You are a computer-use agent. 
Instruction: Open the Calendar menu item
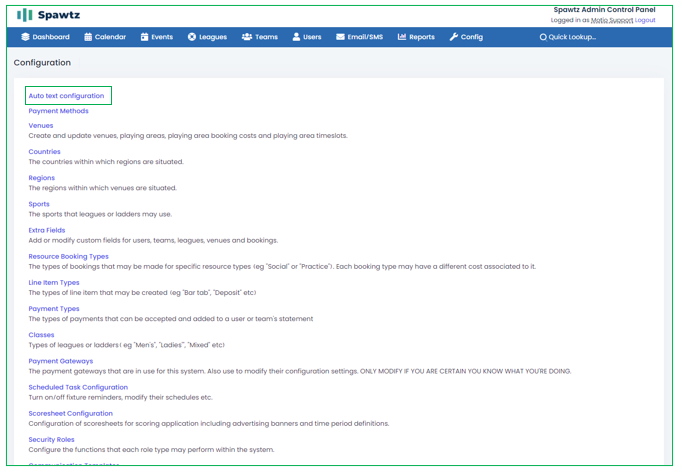click(105, 37)
